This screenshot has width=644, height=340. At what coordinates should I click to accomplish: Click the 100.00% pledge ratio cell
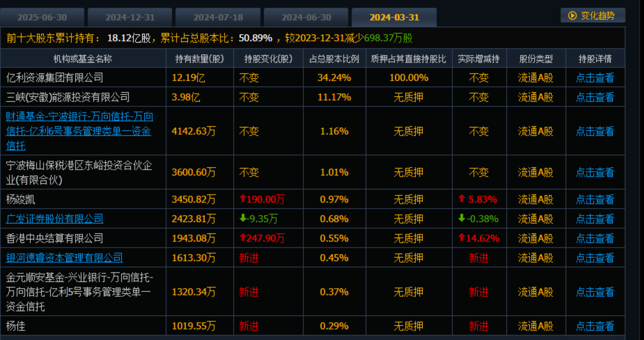pyautogui.click(x=409, y=77)
